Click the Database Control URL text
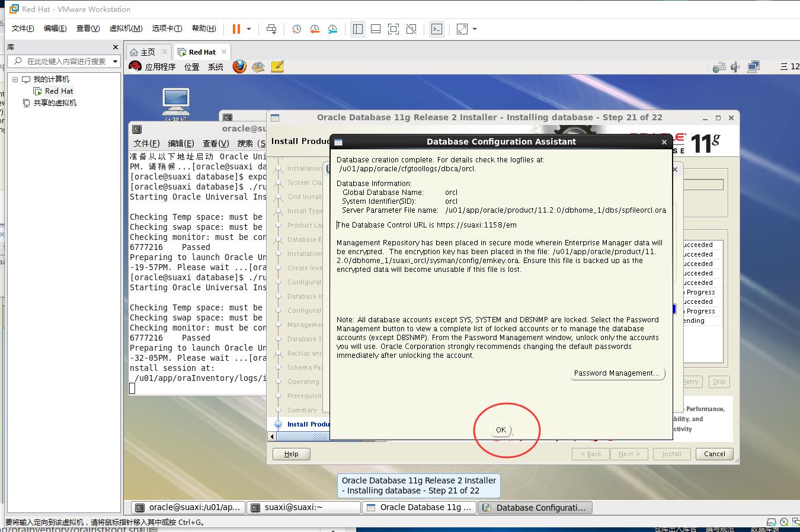 427,225
